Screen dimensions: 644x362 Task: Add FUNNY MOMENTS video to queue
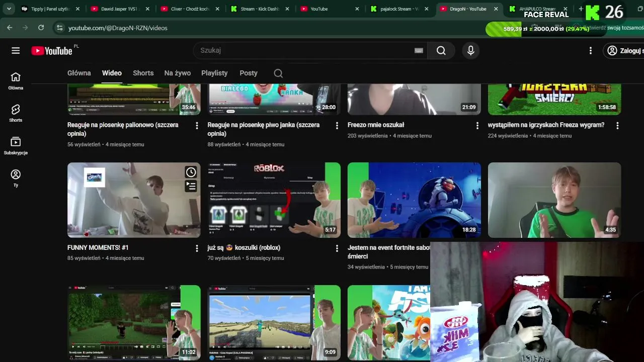[x=191, y=186]
